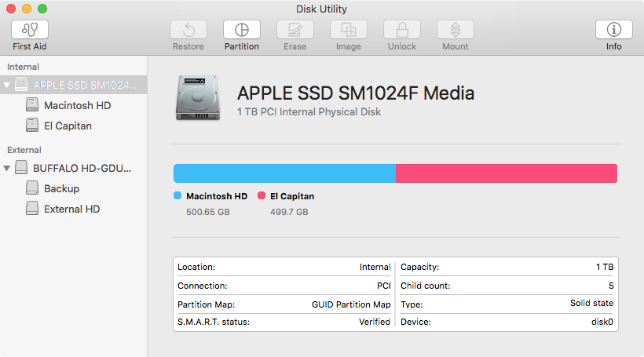Click the Mount toolbar icon

[456, 30]
